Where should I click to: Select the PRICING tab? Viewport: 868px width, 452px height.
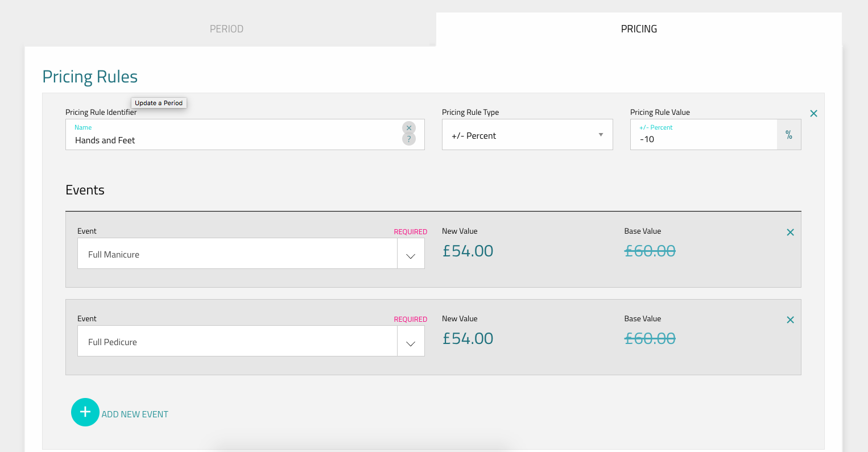(x=639, y=29)
